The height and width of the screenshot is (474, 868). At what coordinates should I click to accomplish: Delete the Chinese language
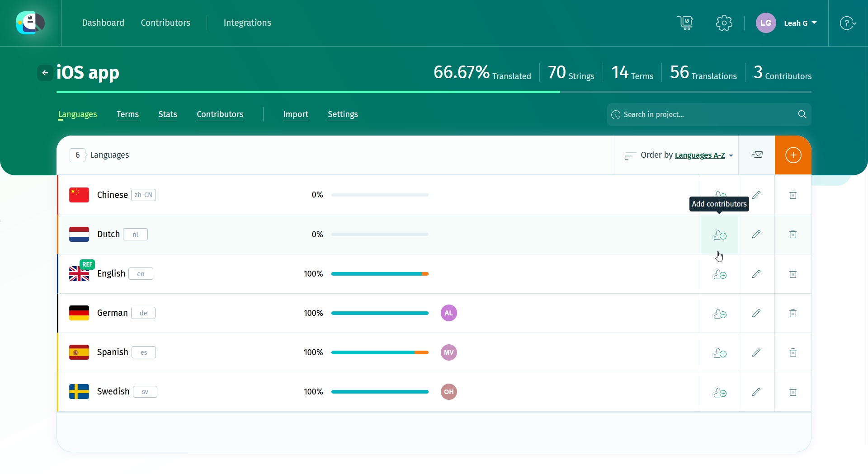pyautogui.click(x=793, y=195)
